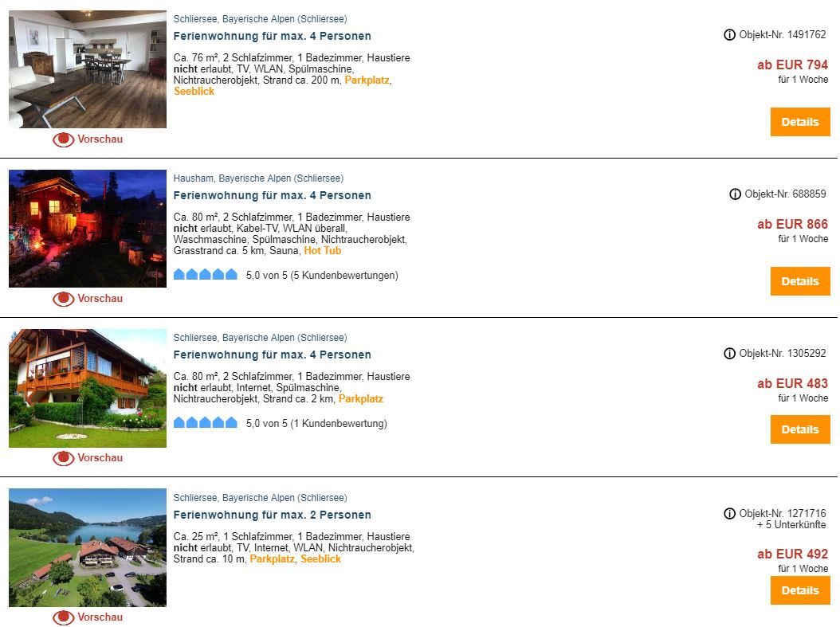Click Details for the EUR 794 apartment
This screenshot has height=627, width=840.
pyautogui.click(x=800, y=121)
